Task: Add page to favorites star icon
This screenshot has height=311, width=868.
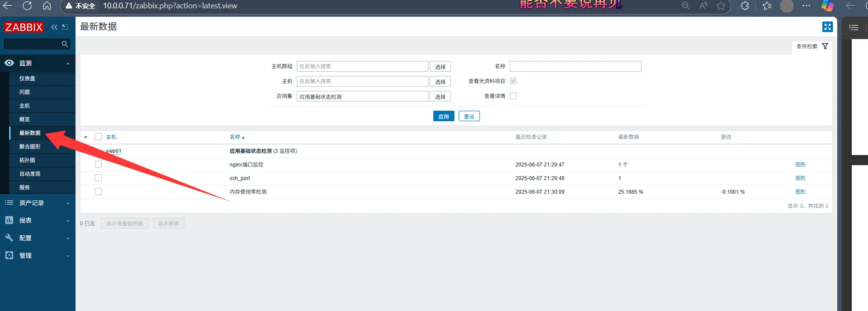Action: tap(721, 6)
